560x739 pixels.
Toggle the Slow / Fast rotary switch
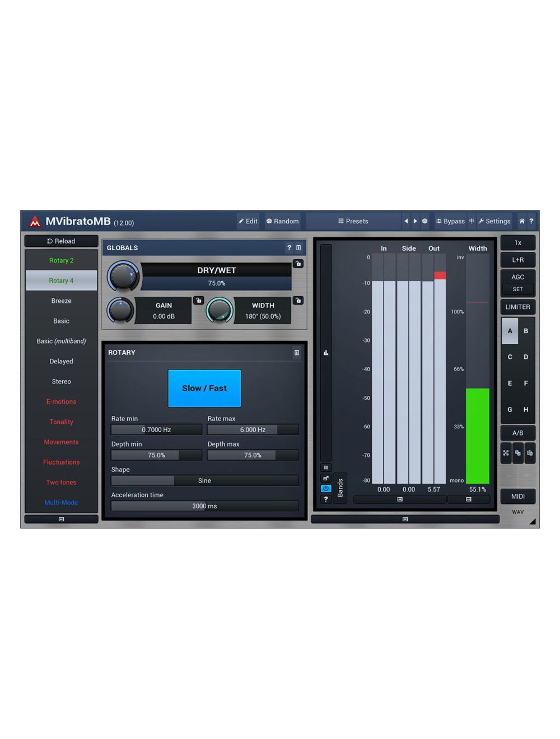(204, 388)
